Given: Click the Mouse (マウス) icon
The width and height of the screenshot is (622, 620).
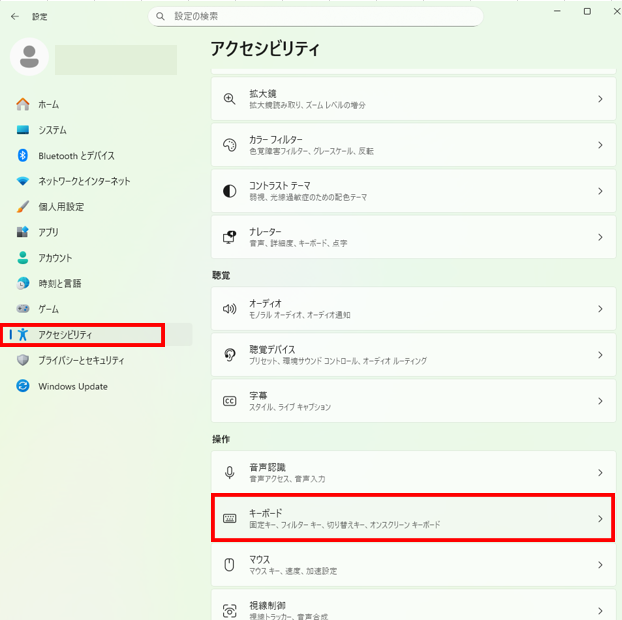Looking at the screenshot, I should pos(229,565).
